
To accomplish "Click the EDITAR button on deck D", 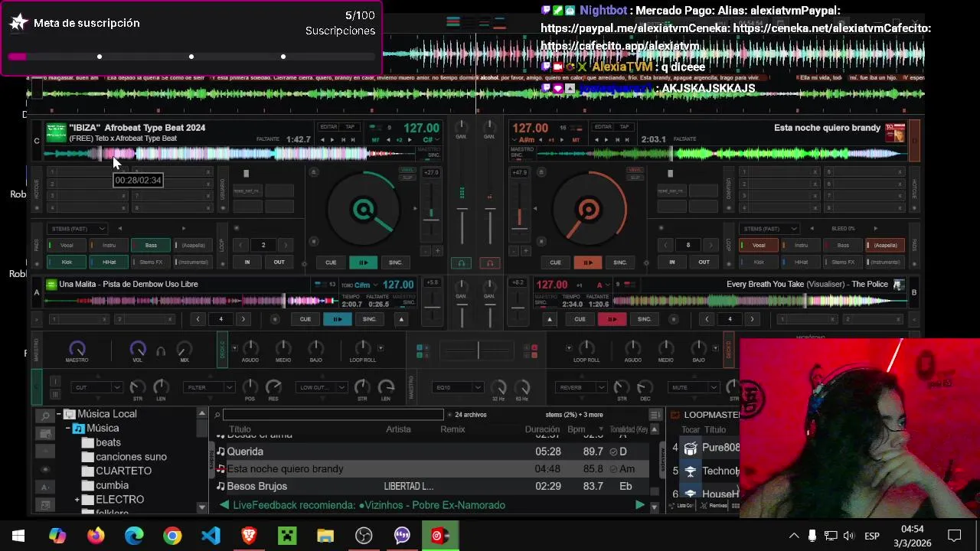I will (x=603, y=127).
